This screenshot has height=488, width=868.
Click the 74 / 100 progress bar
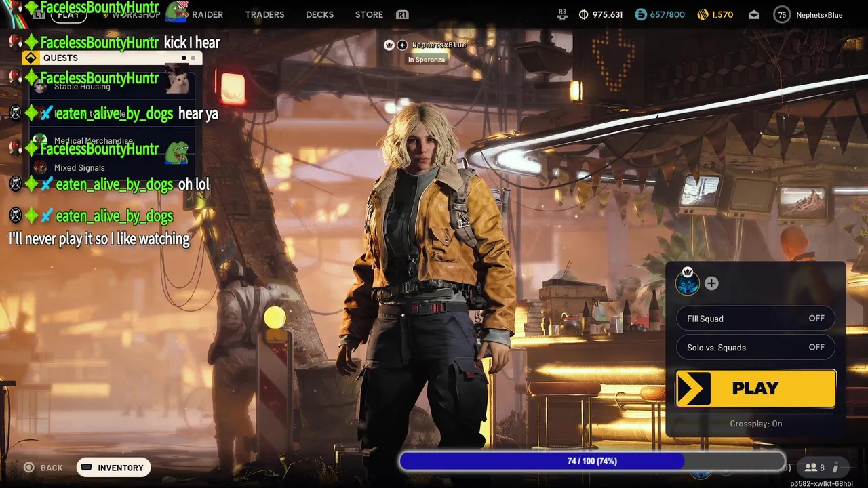pos(592,461)
